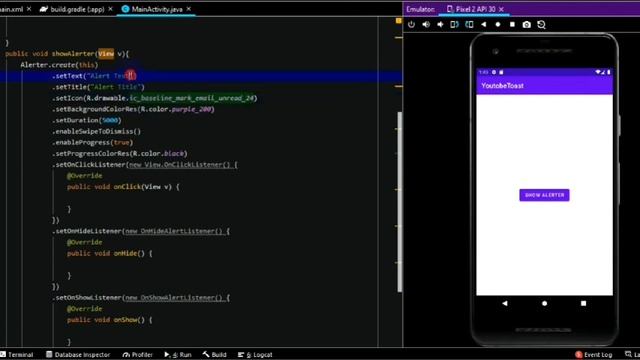Open the Profiler tool window

coord(138,354)
